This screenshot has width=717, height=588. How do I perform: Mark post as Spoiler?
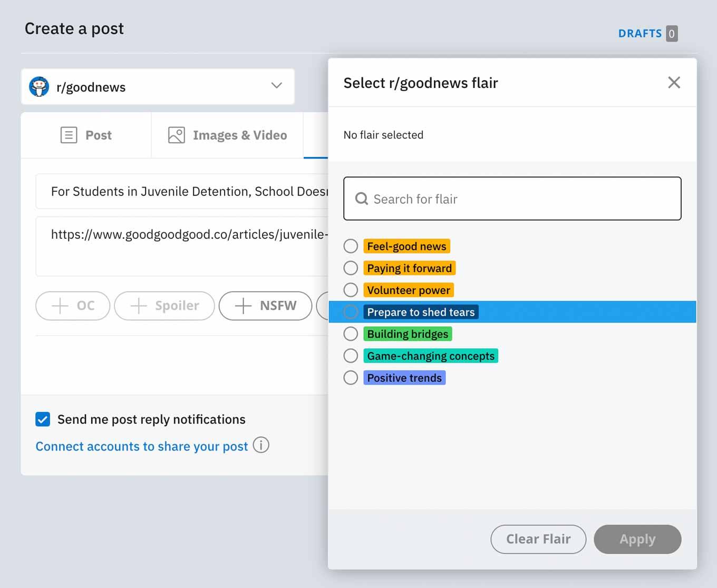tap(164, 306)
